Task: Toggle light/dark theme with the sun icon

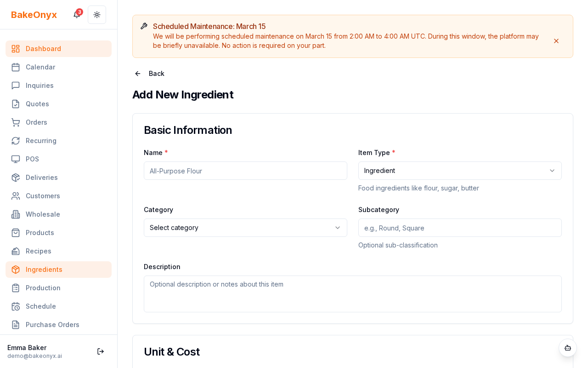Action: click(x=97, y=15)
